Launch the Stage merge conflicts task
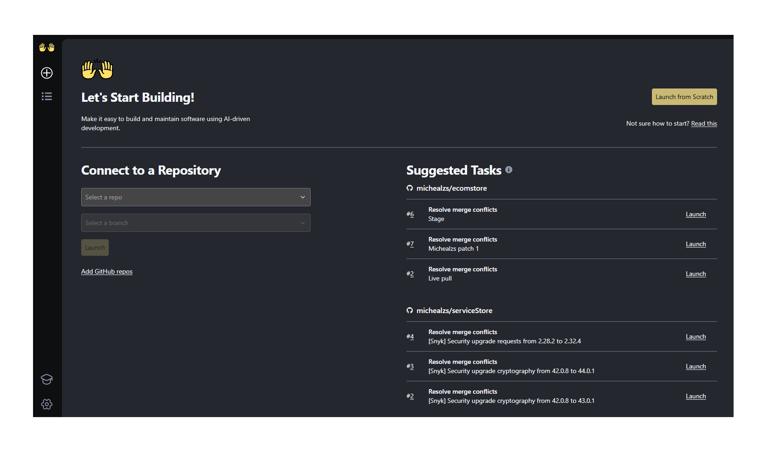This screenshot has width=768, height=457. [695, 214]
